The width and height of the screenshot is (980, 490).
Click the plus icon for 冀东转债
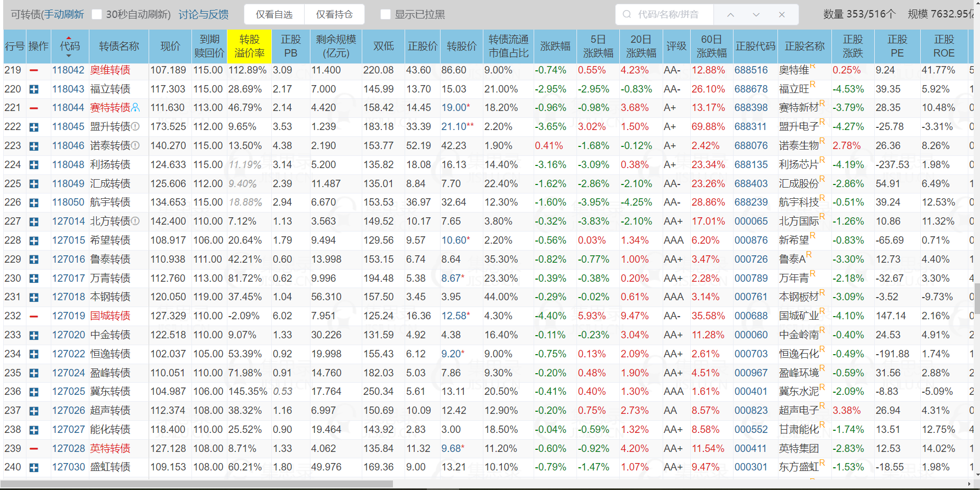34,392
